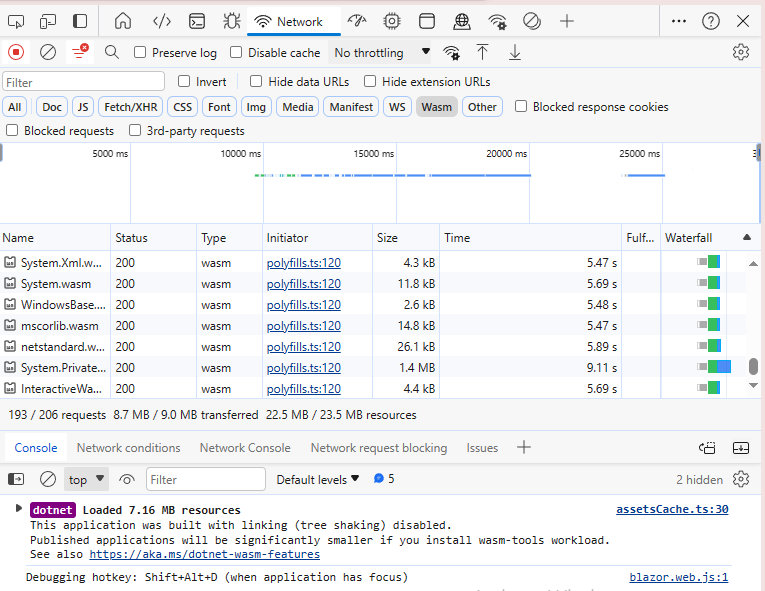Switch to Network Console tab
Screen dimensions: 765x591
pos(245,448)
